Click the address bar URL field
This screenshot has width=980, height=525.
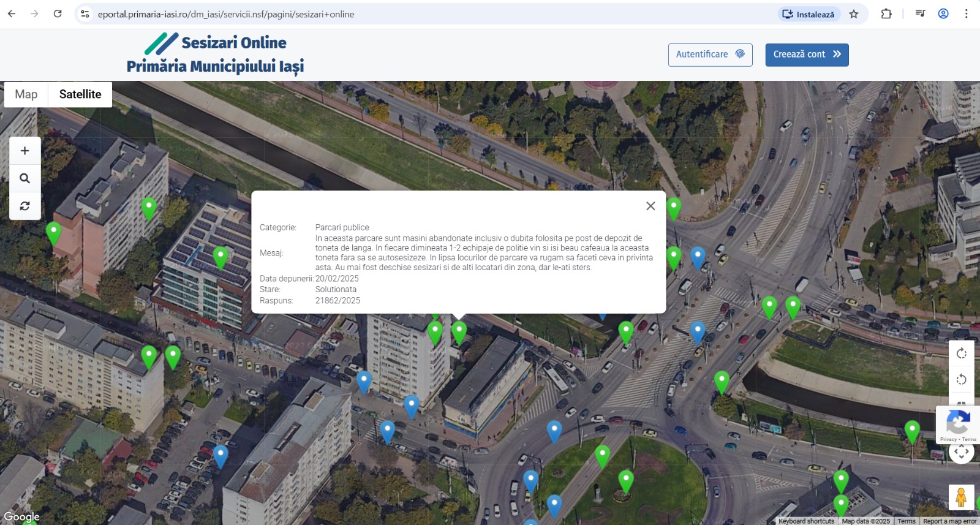[x=429, y=14]
